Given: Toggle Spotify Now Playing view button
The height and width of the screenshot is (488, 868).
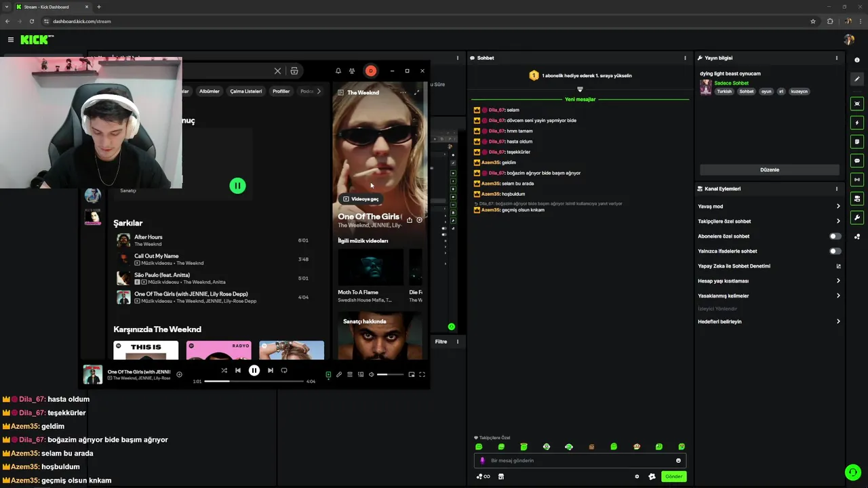Looking at the screenshot, I should pyautogui.click(x=328, y=374).
